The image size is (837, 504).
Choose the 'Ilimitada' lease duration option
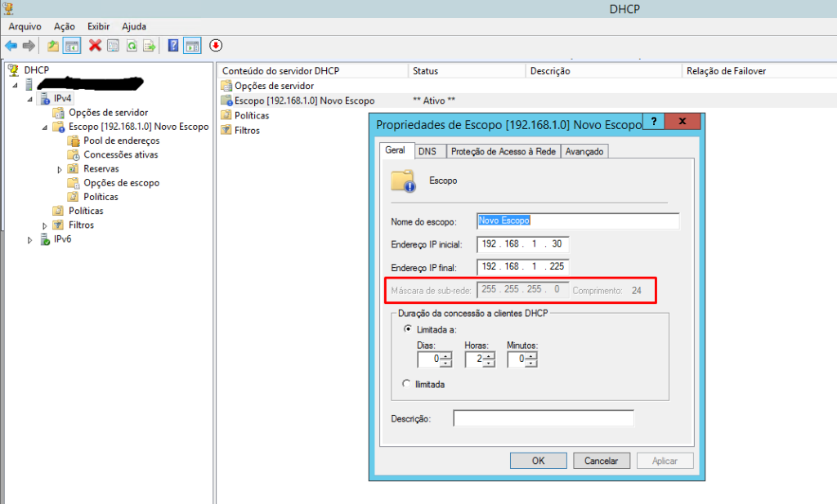click(x=408, y=384)
